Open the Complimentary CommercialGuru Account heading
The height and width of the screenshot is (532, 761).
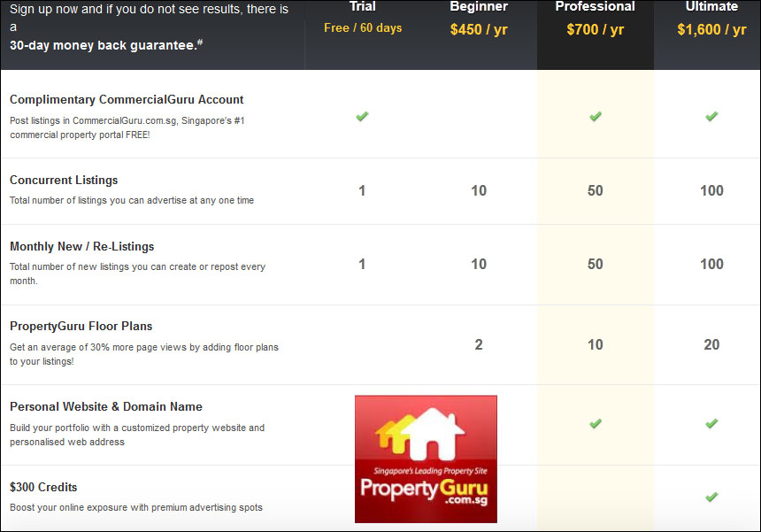coord(127,99)
